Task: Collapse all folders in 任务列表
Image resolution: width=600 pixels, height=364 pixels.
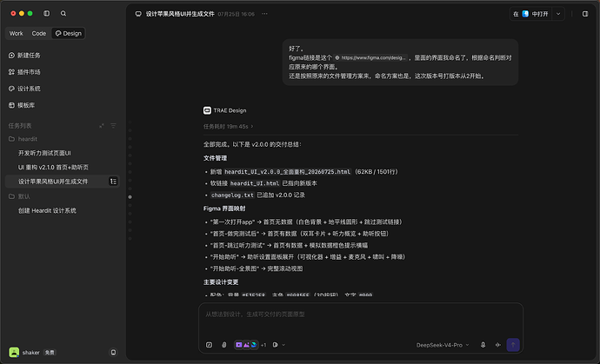Action: coord(102,126)
